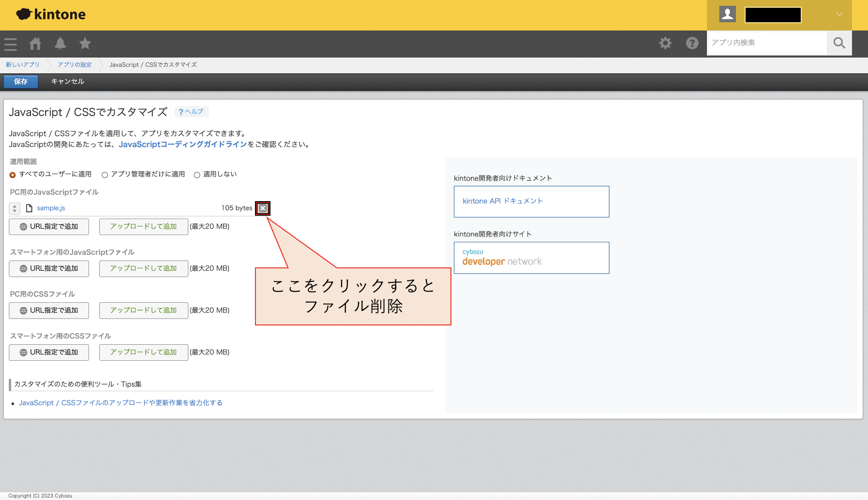Select アプリ管理者だけに適用 radio button
Screen dimensions: 868x500
pyautogui.click(x=105, y=175)
